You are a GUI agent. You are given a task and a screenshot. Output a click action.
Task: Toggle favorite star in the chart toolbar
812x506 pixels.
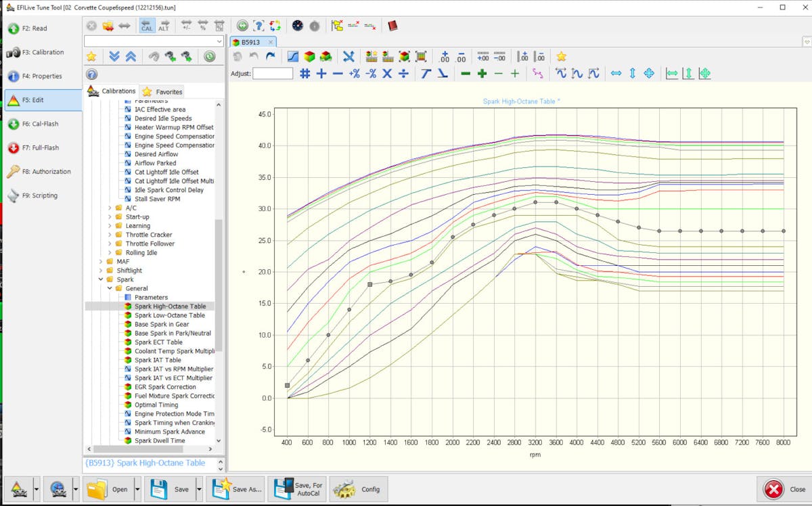(x=561, y=57)
